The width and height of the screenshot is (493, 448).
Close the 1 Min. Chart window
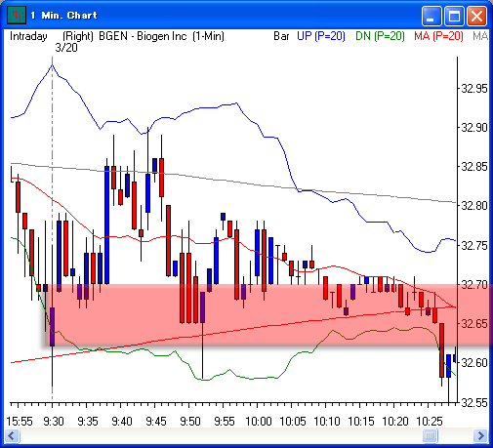point(476,16)
